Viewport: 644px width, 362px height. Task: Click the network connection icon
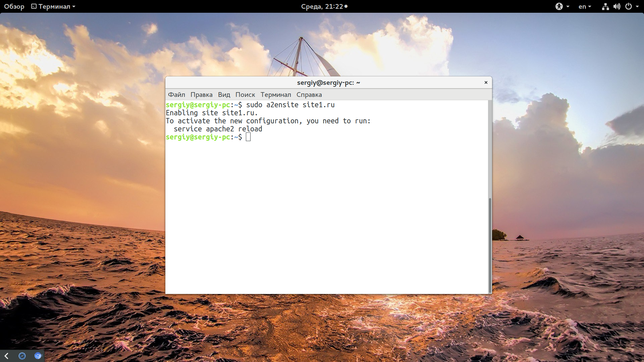pos(605,6)
